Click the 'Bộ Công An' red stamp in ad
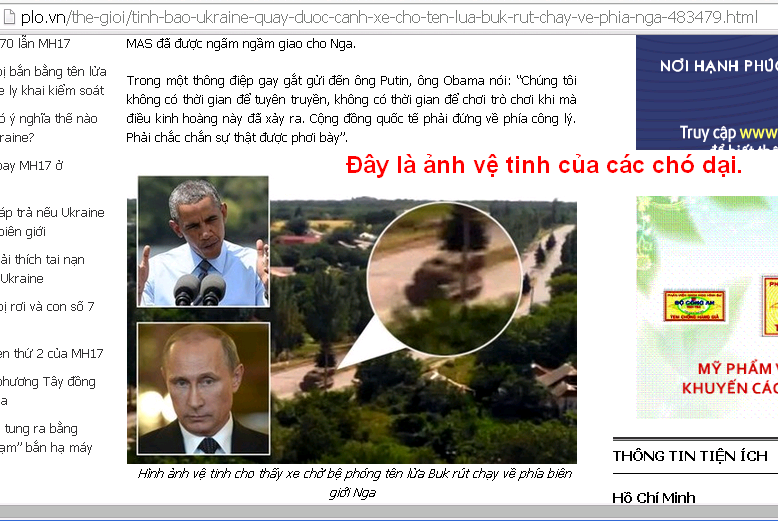 (695, 306)
